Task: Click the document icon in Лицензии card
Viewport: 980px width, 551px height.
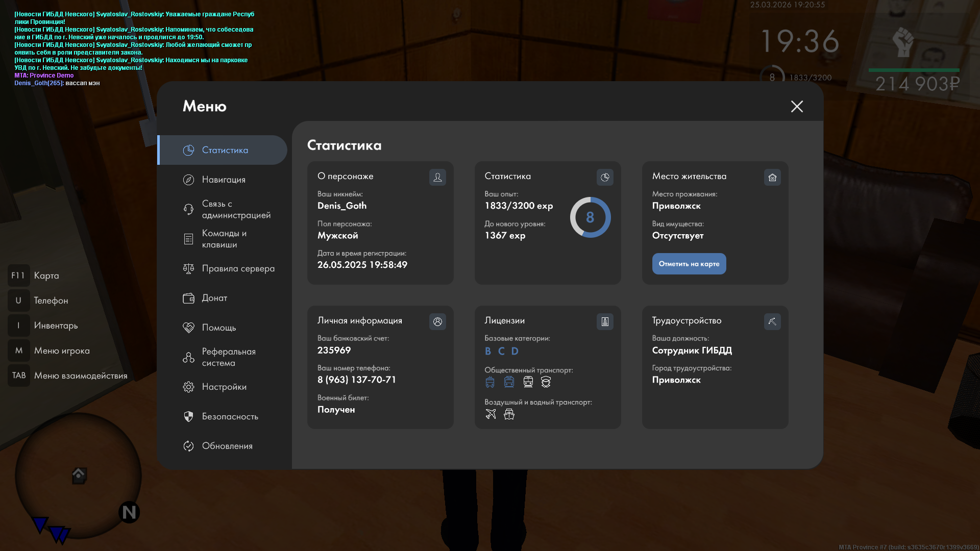Action: pos(605,321)
